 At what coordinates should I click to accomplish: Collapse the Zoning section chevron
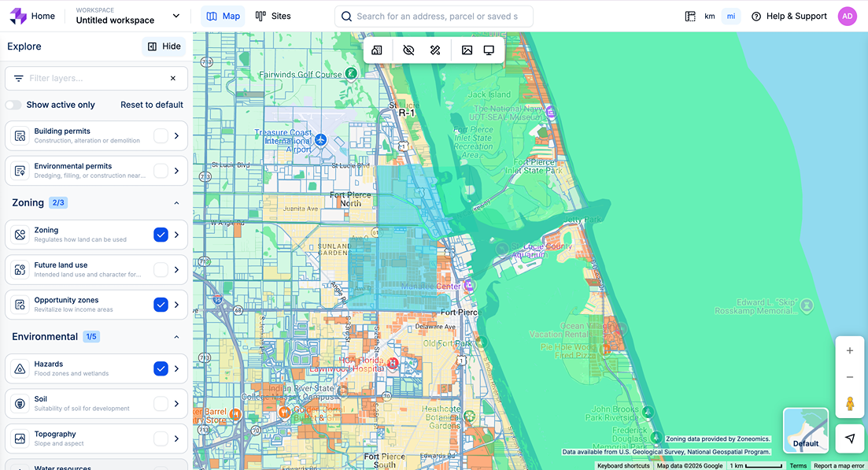coord(176,203)
